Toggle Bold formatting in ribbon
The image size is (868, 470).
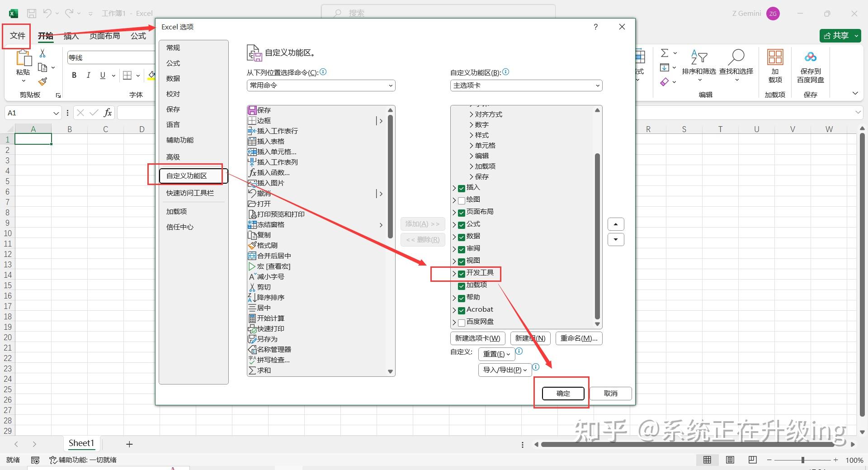74,76
